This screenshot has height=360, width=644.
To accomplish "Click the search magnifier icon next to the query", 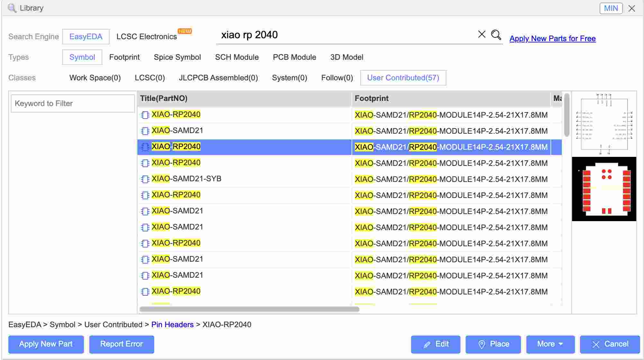I will (x=496, y=34).
